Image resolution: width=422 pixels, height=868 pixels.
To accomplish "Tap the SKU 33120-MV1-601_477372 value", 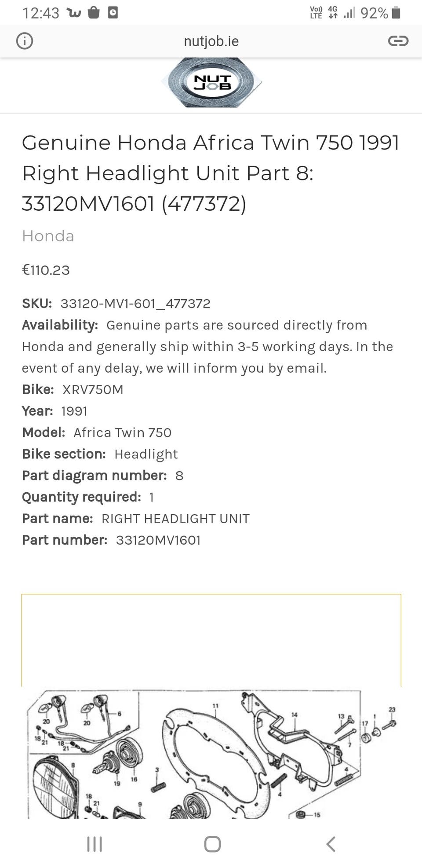I will 135,304.
